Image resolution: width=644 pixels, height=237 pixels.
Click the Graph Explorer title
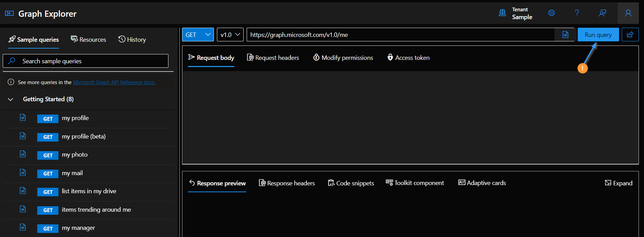(47, 14)
